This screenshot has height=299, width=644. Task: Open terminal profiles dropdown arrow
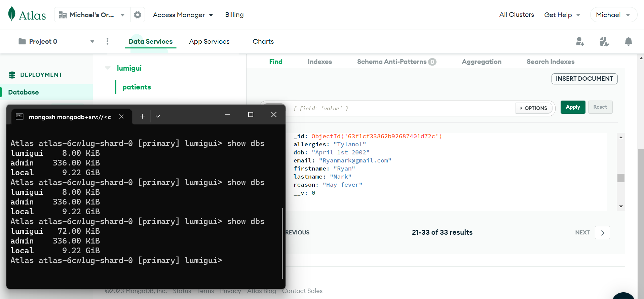pos(158,116)
